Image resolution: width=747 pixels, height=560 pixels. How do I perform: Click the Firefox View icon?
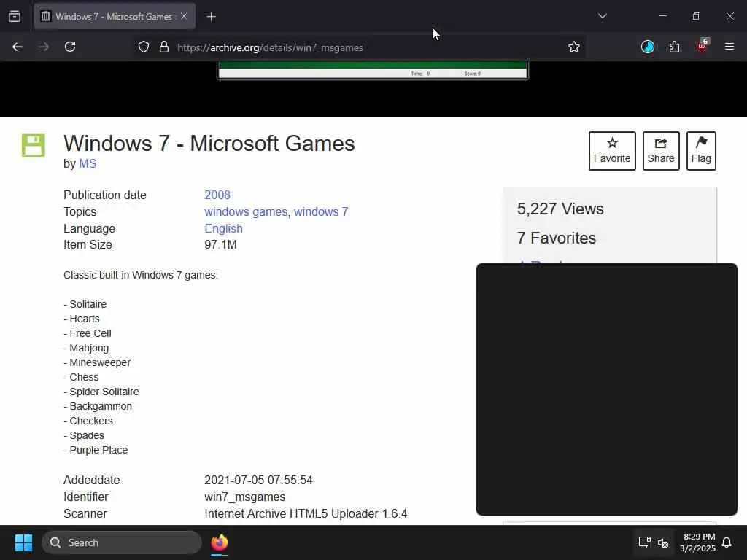(15, 17)
